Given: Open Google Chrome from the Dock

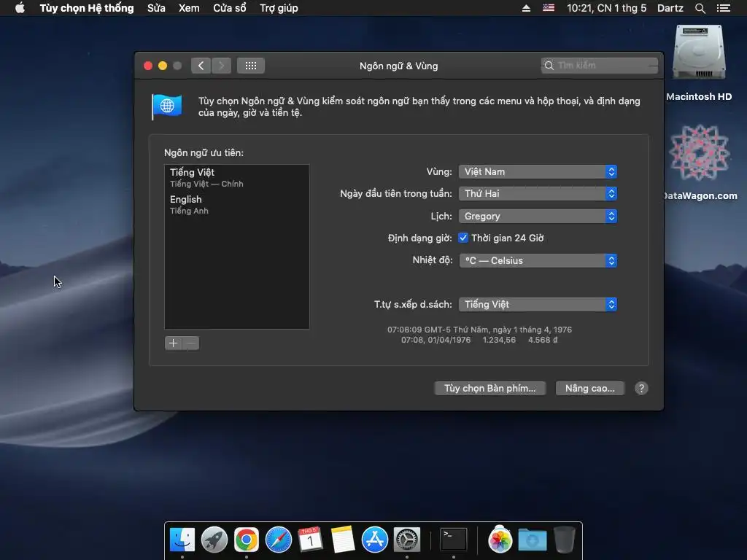Looking at the screenshot, I should coord(247,540).
